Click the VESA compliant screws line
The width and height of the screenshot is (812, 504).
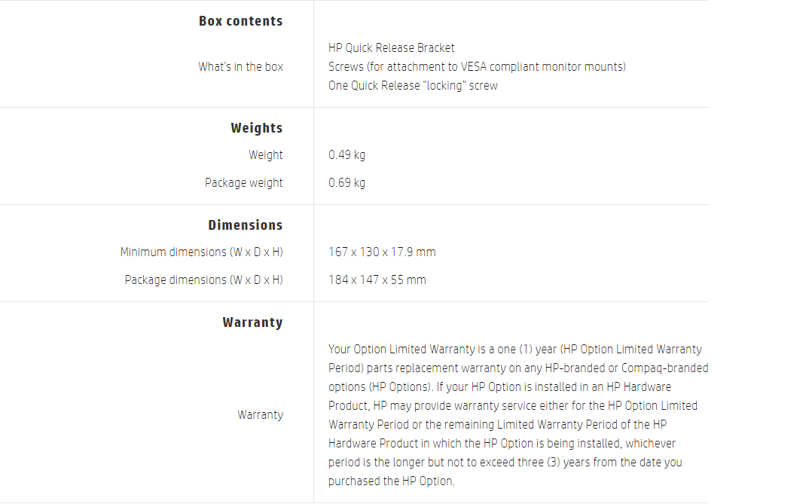[x=476, y=66]
